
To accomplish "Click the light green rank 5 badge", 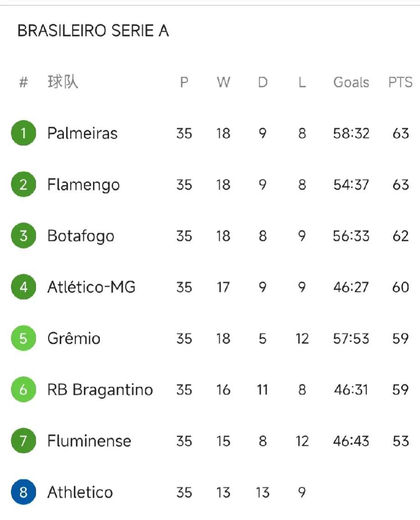I will [x=23, y=338].
